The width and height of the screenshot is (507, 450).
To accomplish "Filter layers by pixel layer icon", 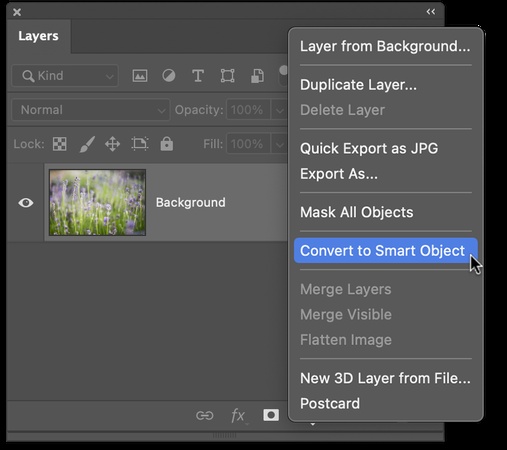I will pos(140,76).
